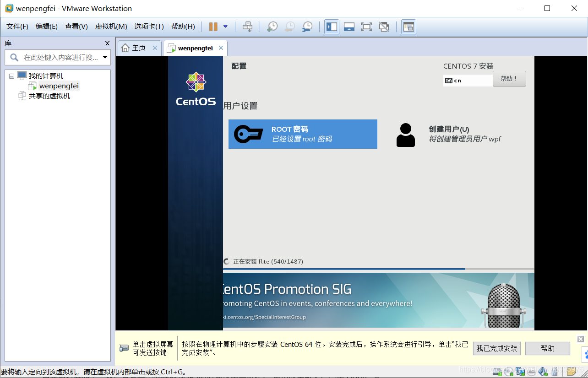This screenshot has width=588, height=378.
Task: Open the 查看(V) menu
Action: click(x=76, y=27)
